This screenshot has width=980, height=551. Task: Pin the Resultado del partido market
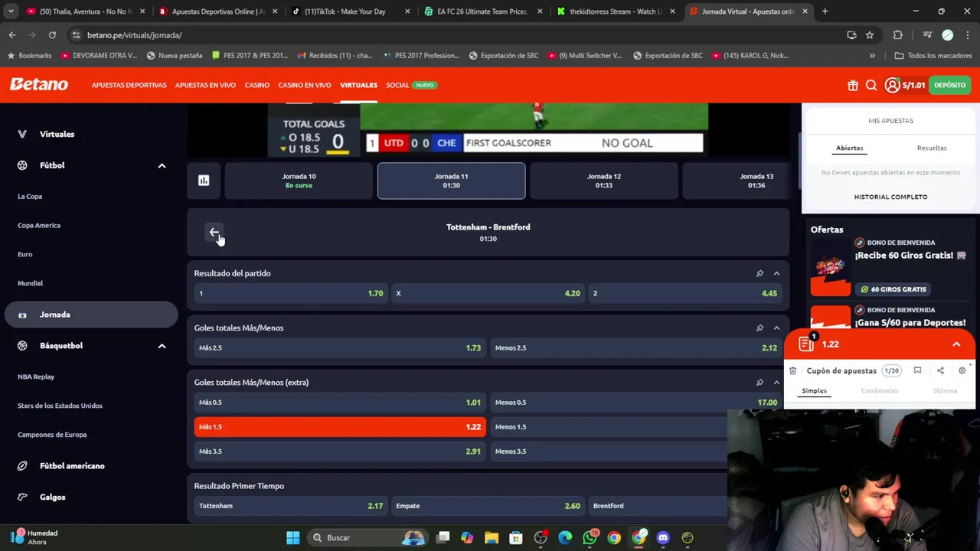pyautogui.click(x=759, y=273)
